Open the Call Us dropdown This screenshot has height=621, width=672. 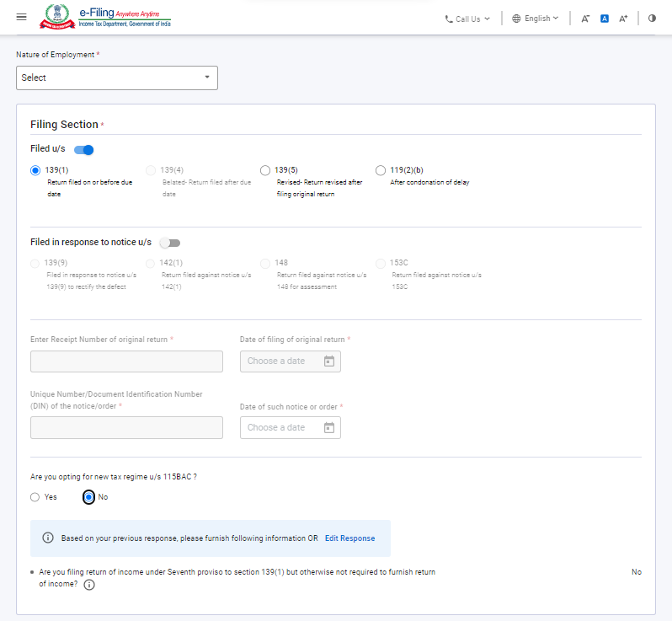[x=467, y=19]
